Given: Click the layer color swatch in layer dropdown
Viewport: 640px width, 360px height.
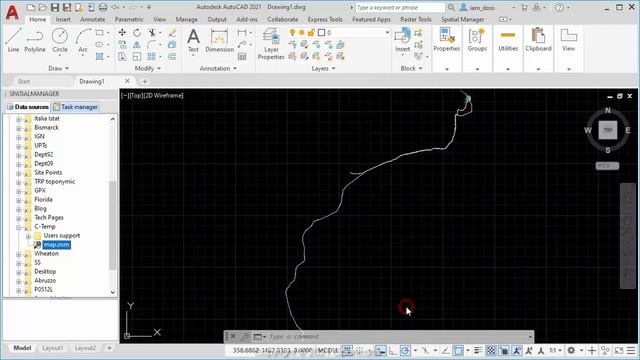Looking at the screenshot, I should (x=321, y=33).
